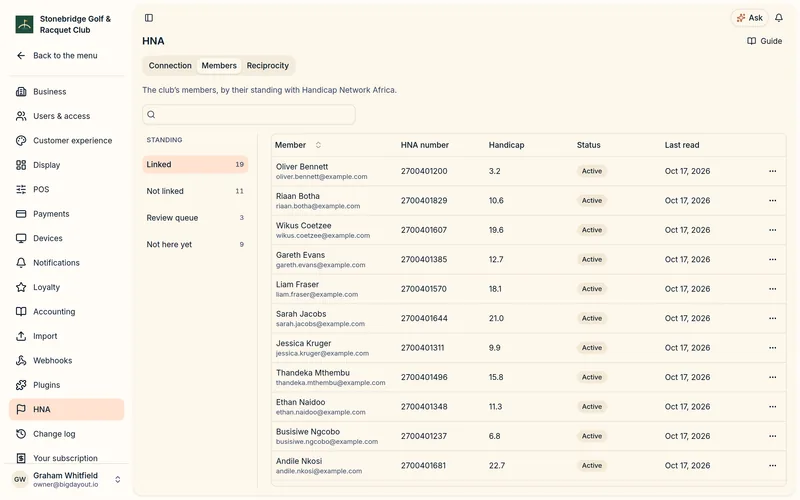Sort by the Member column
Viewport: 800px width, 500px height.
tap(298, 145)
